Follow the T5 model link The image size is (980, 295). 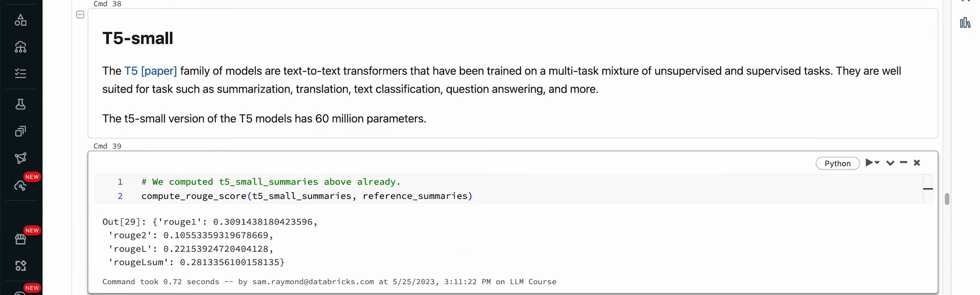pos(131,71)
